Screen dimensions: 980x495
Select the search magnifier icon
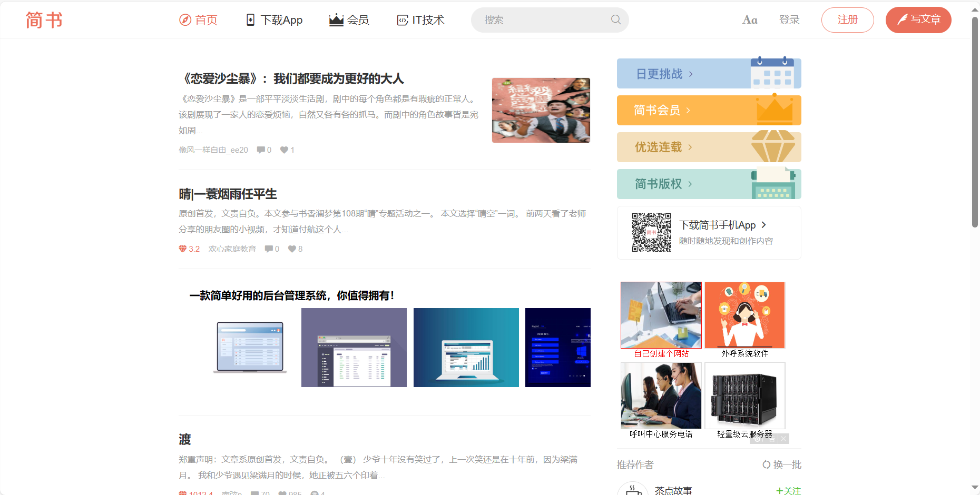point(615,19)
